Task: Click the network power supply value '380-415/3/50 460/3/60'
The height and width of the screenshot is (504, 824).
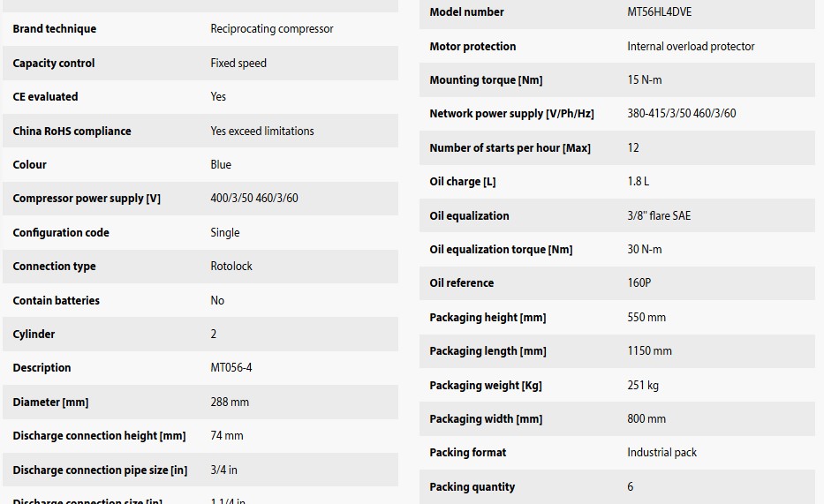Action: (x=681, y=114)
